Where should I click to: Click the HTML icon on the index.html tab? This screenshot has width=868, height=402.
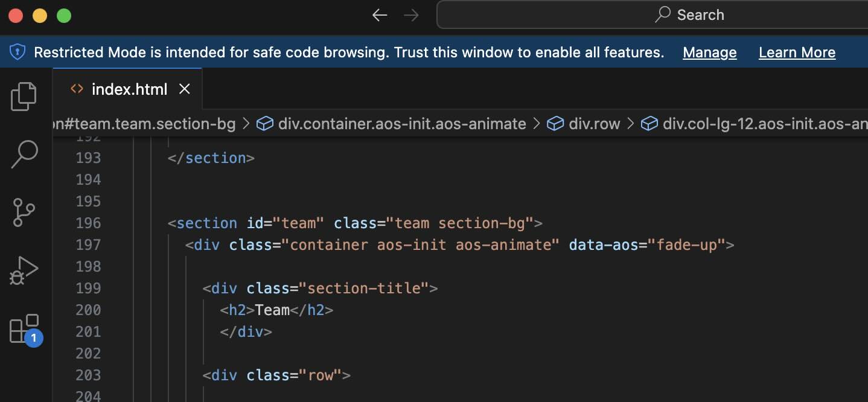click(x=77, y=89)
